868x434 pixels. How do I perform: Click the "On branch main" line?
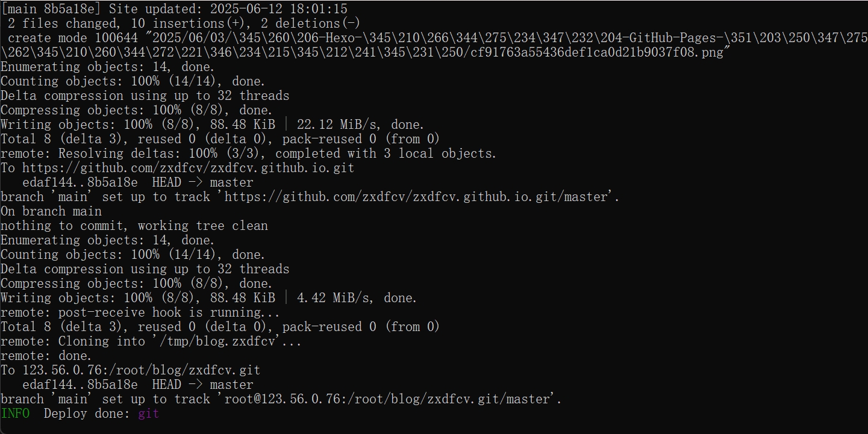tap(51, 211)
